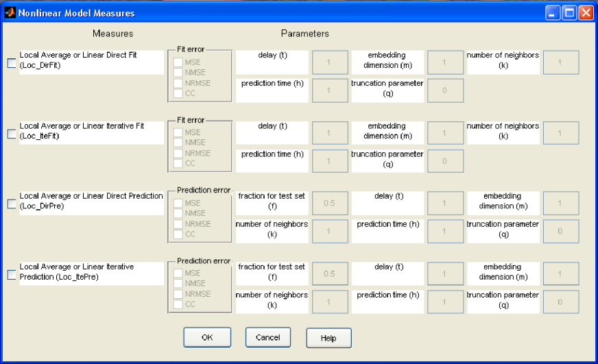Click OK button
This screenshot has width=598, height=364.
(x=207, y=337)
